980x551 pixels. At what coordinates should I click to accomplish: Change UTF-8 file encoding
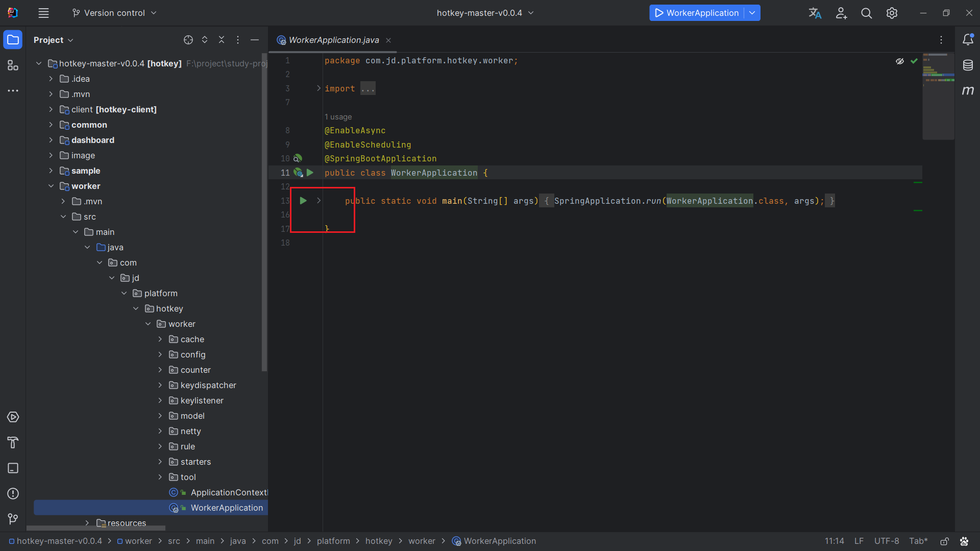(887, 541)
